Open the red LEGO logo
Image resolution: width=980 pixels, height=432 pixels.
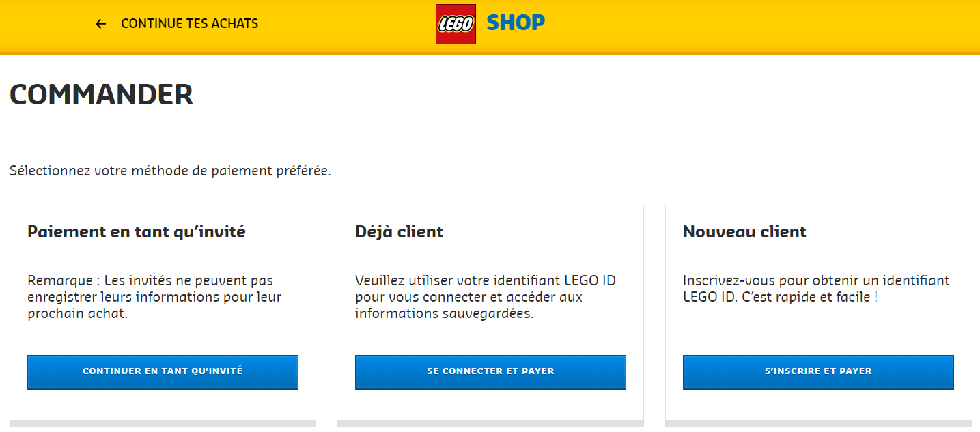point(456,24)
